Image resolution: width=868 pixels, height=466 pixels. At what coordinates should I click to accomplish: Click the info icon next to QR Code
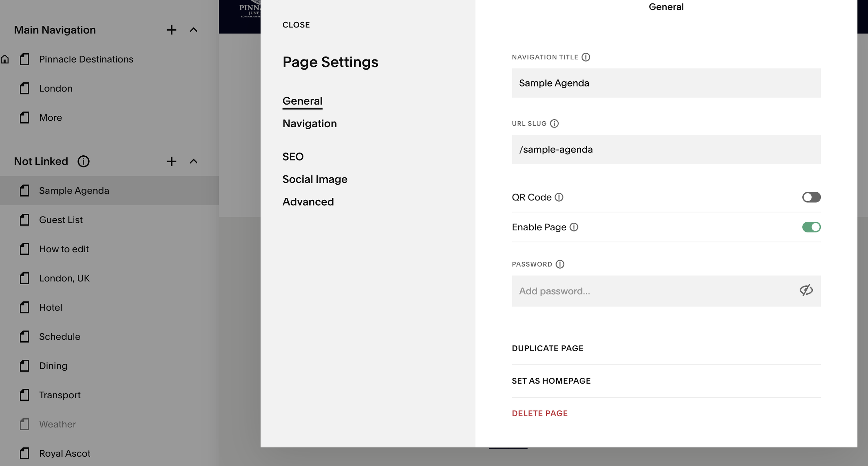pyautogui.click(x=559, y=197)
